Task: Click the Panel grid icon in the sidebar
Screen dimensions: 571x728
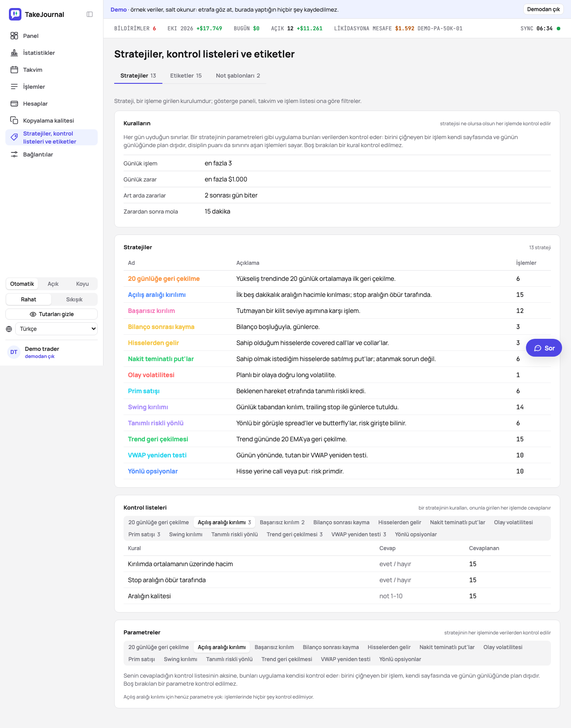Action: (14, 36)
